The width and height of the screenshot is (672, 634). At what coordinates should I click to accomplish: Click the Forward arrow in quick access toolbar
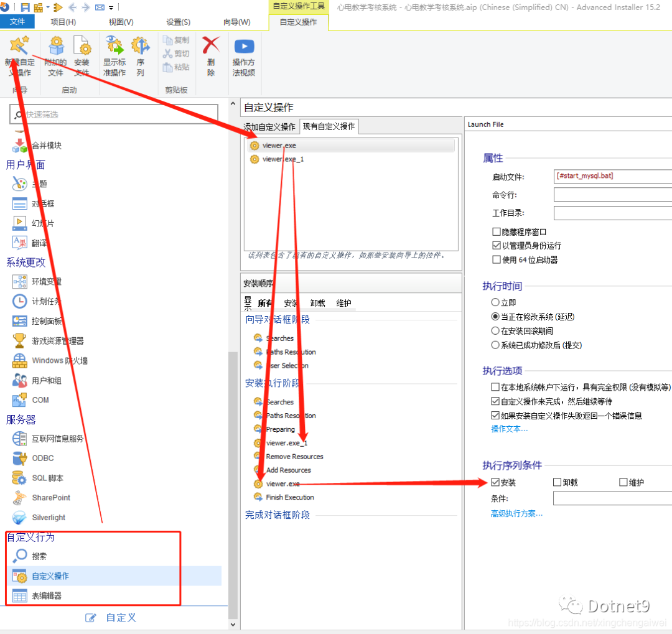click(x=86, y=7)
